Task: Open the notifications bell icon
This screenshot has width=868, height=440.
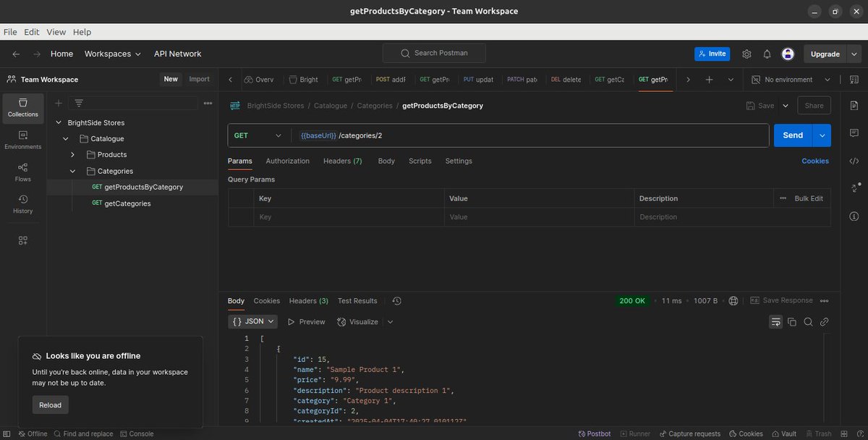Action: pos(767,54)
